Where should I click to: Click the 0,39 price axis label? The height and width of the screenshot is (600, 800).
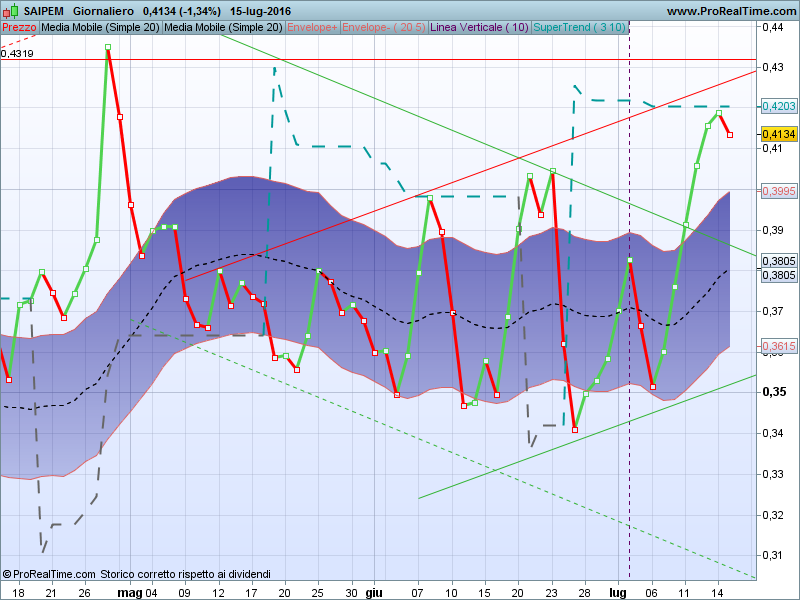pyautogui.click(x=772, y=230)
